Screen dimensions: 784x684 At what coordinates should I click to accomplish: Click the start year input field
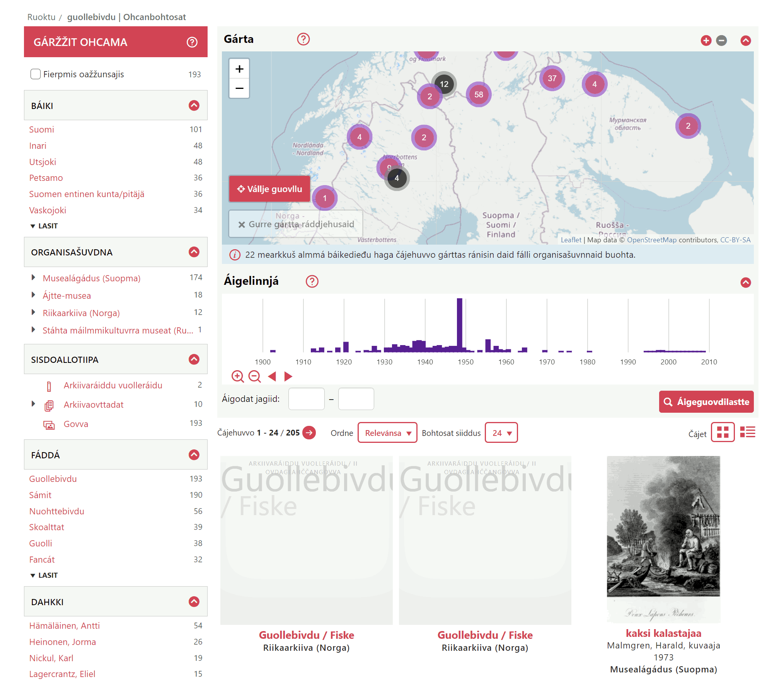[x=306, y=399]
